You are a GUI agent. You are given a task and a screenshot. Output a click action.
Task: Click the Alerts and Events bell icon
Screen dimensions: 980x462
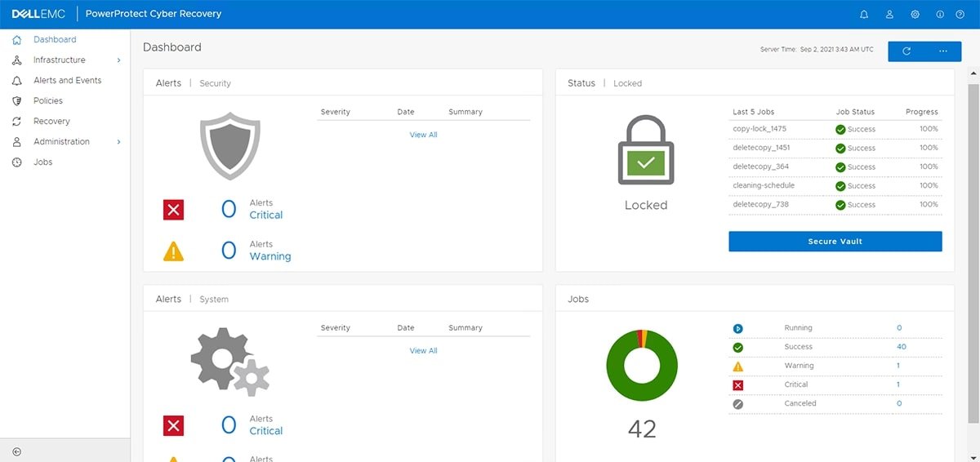coord(16,80)
